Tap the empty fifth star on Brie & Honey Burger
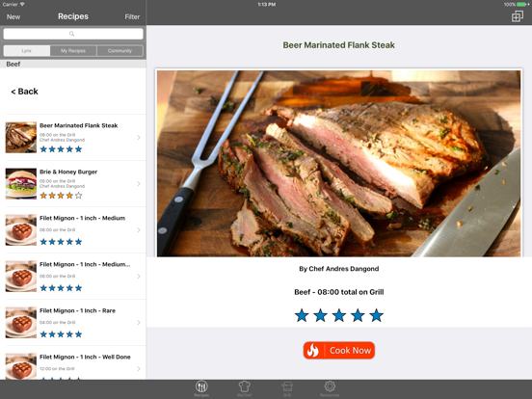The height and width of the screenshot is (399, 532). point(78,196)
